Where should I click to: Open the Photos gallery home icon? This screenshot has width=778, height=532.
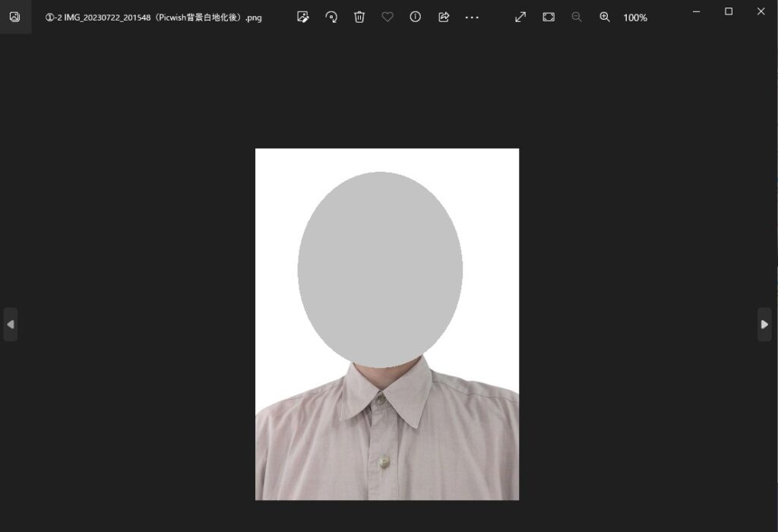pyautogui.click(x=14, y=17)
